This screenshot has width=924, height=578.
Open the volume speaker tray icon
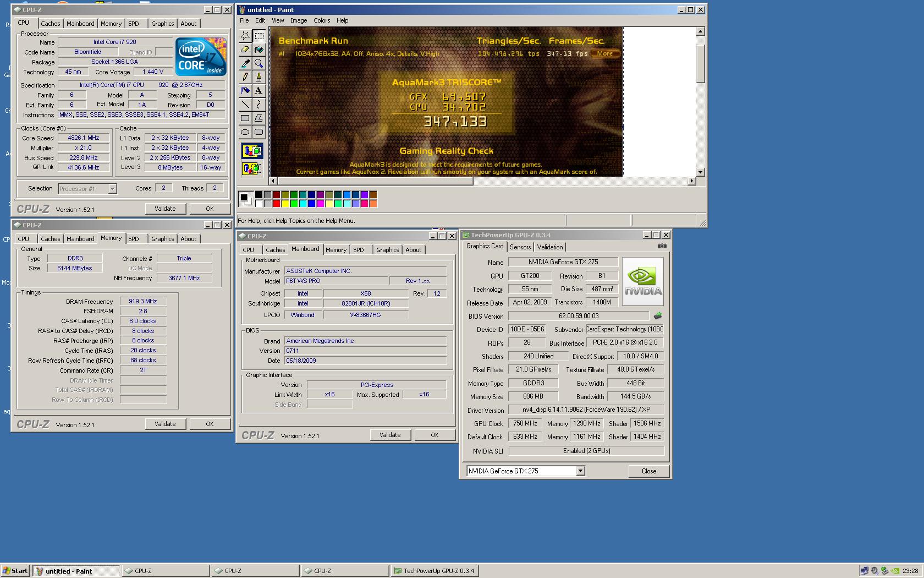pyautogui.click(x=875, y=571)
